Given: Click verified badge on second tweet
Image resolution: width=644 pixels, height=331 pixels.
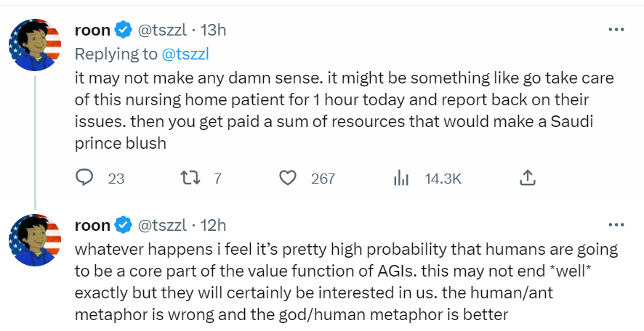Looking at the screenshot, I should [x=124, y=225].
